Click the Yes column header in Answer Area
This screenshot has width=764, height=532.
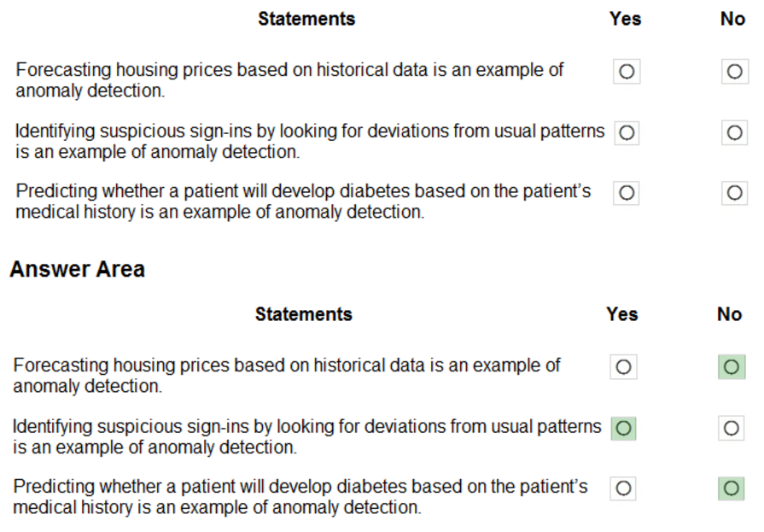pos(621,314)
